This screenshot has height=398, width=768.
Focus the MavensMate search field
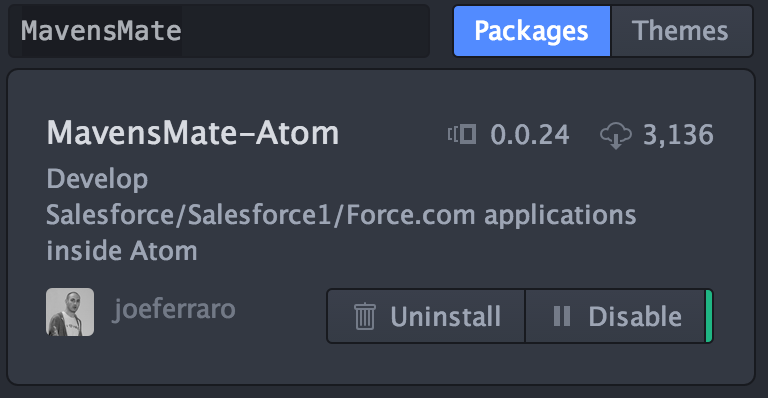click(219, 31)
